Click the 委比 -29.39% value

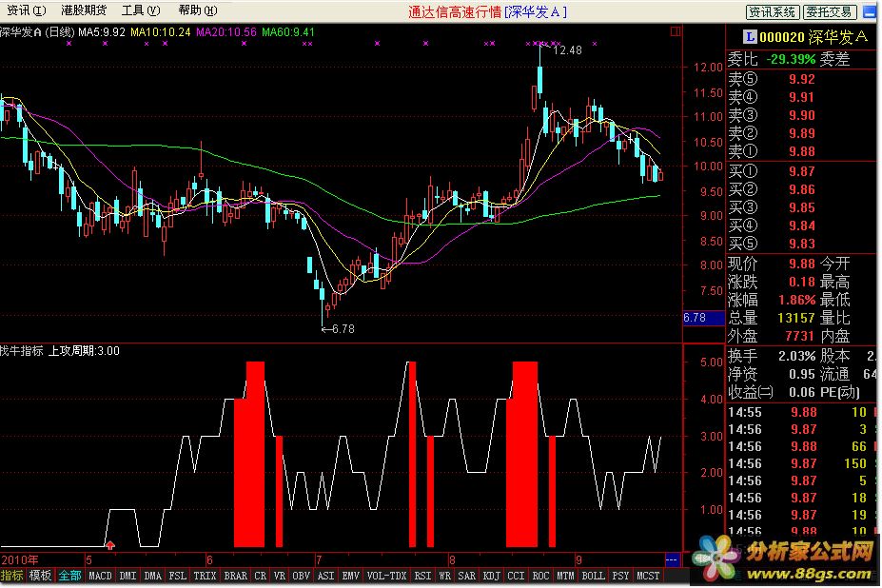point(791,59)
